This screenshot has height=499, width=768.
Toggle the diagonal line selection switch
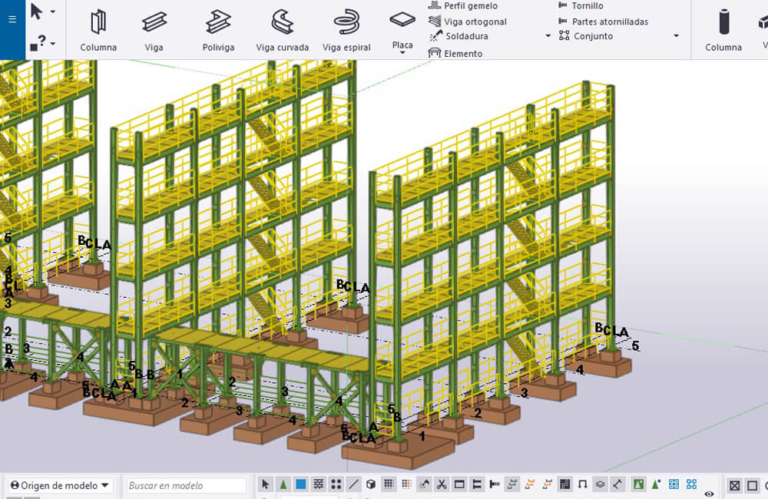click(354, 484)
